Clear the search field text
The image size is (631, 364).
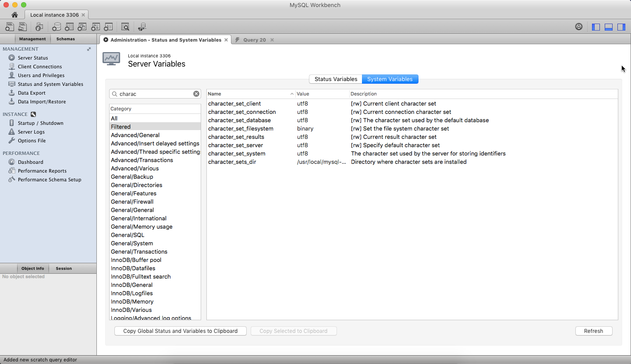click(x=196, y=94)
